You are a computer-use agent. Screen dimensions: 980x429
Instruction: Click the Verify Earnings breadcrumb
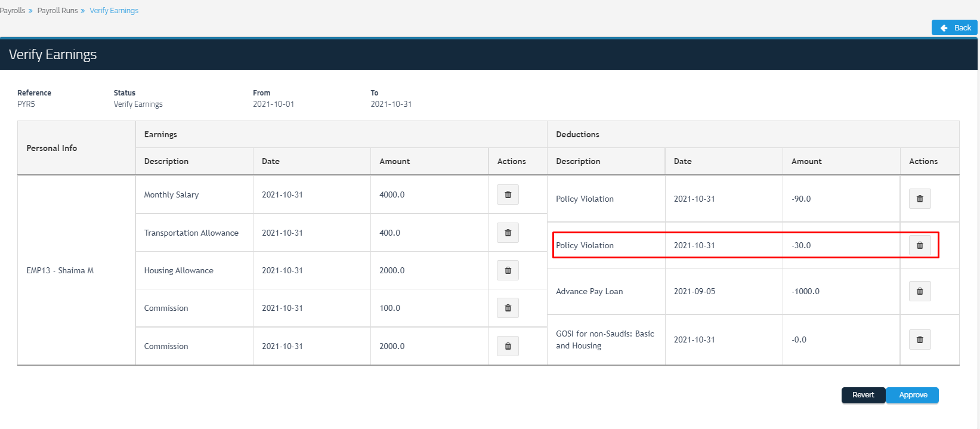(114, 11)
